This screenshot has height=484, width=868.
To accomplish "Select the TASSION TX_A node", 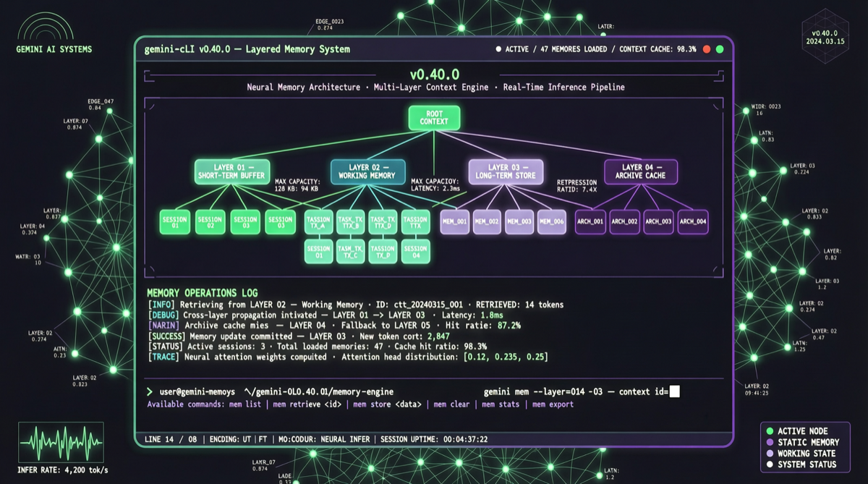I will pos(319,222).
